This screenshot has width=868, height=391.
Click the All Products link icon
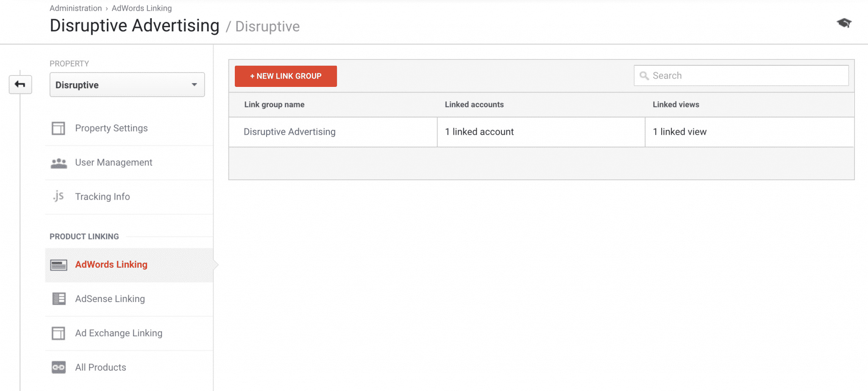point(58,367)
